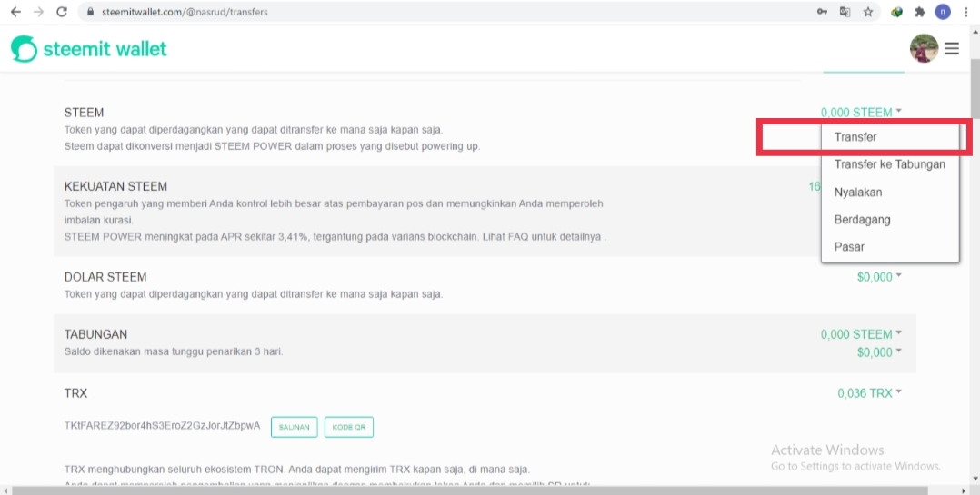This screenshot has height=495, width=980.
Task: Click the vertical scrollbar thumb
Action: 975,91
